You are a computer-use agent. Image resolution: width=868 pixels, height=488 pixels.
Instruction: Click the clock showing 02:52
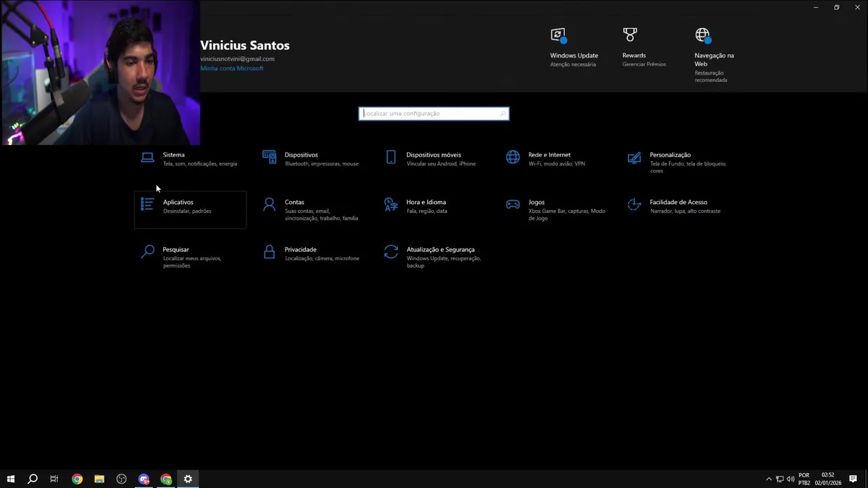point(828,475)
